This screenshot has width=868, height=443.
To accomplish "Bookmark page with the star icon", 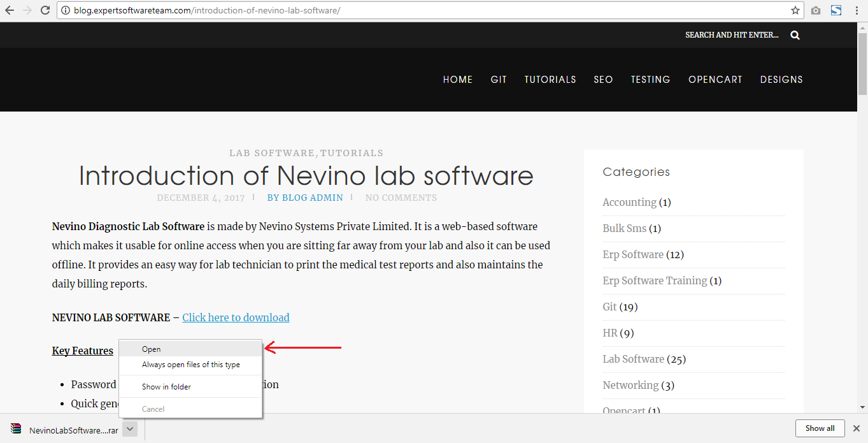I will 795,10.
